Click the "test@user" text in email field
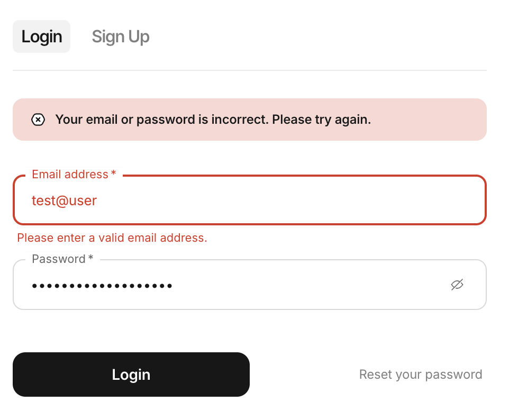 click(64, 201)
